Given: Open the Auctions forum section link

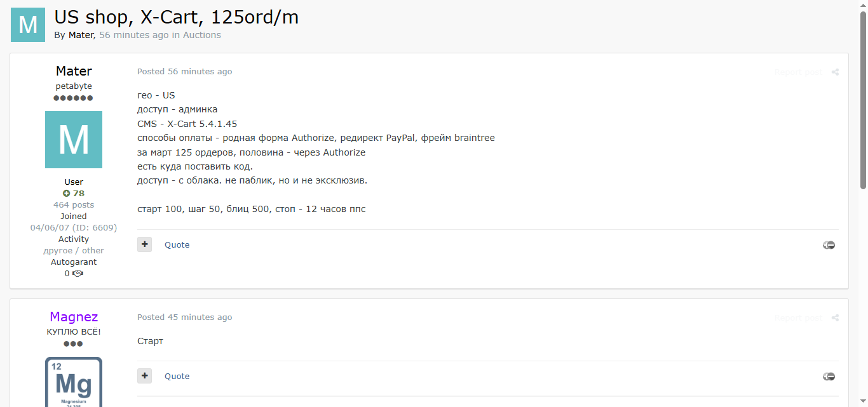Looking at the screenshot, I should pos(202,36).
